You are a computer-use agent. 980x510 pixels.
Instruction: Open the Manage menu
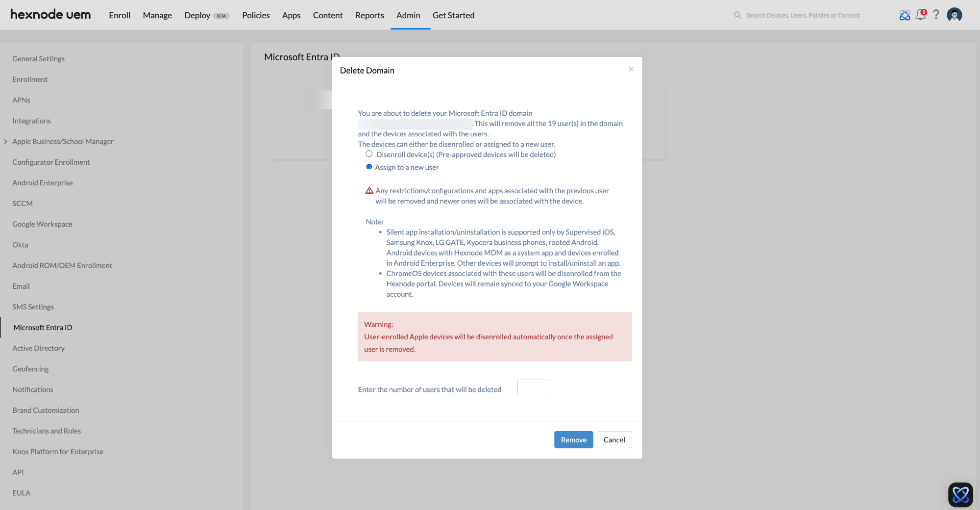pyautogui.click(x=157, y=15)
